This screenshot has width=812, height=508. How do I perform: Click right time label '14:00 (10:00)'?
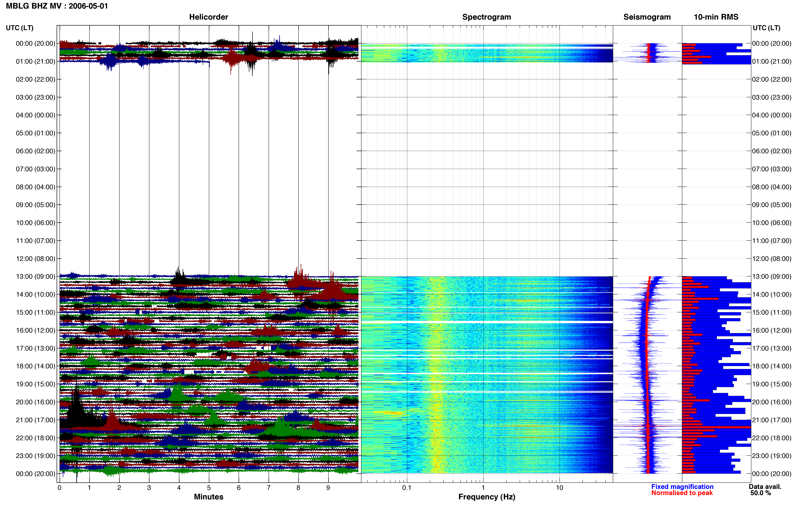pos(772,295)
